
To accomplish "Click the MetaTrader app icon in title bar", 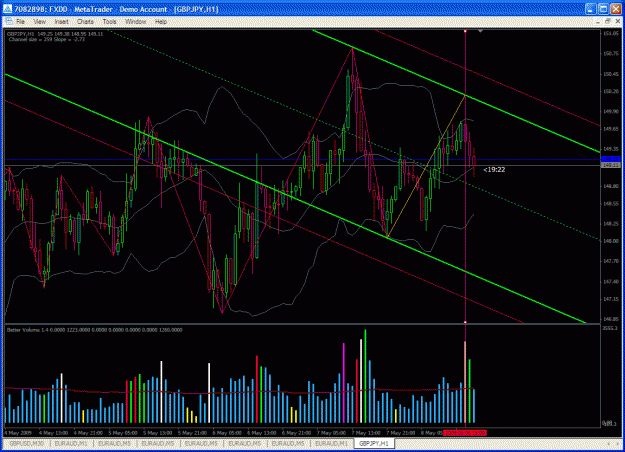I will 7,9.
